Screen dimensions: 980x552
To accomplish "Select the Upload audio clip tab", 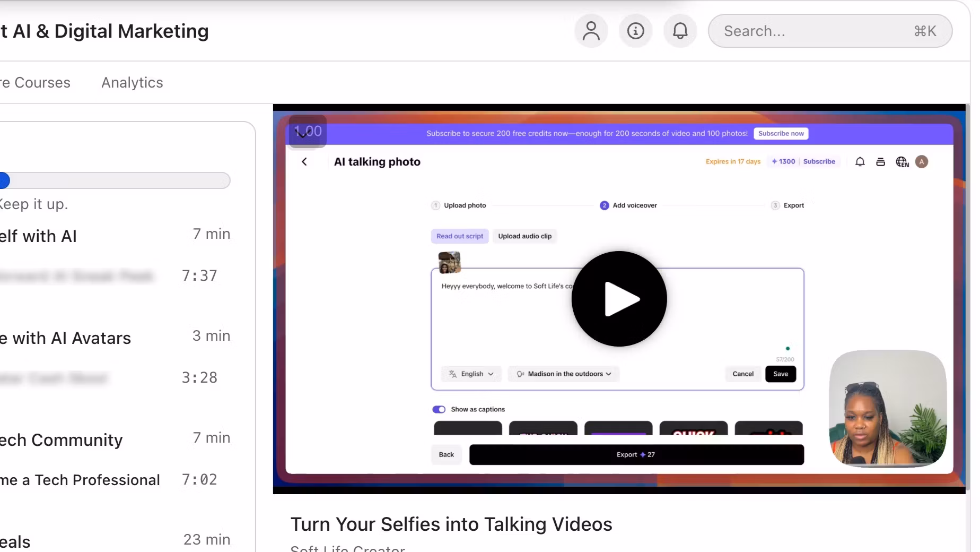I will click(x=524, y=236).
